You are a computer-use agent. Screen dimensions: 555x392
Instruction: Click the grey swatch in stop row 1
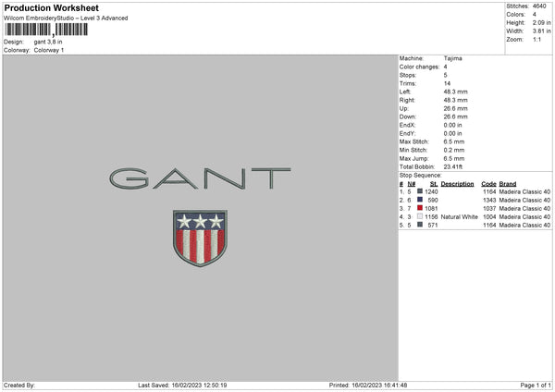pos(420,191)
